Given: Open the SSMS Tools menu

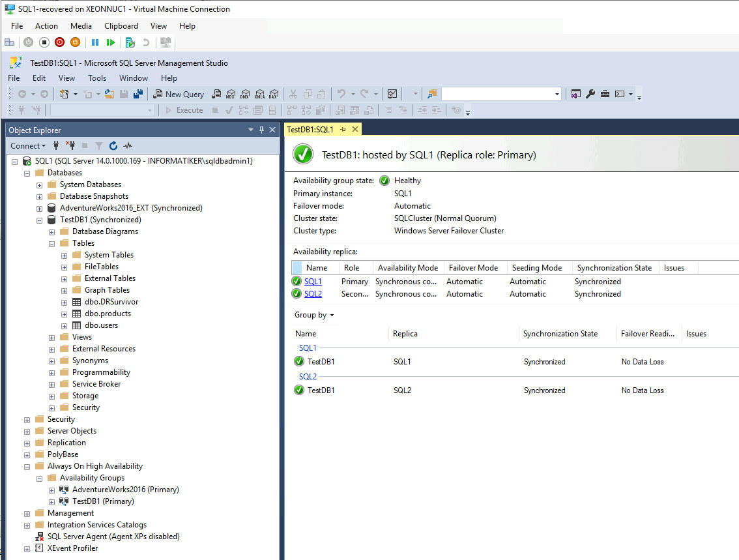Looking at the screenshot, I should pyautogui.click(x=97, y=78).
